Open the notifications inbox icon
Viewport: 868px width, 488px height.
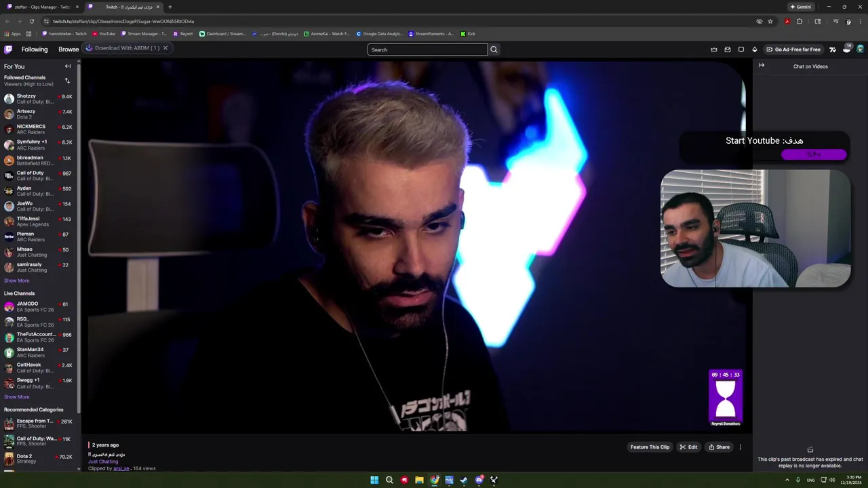(728, 49)
